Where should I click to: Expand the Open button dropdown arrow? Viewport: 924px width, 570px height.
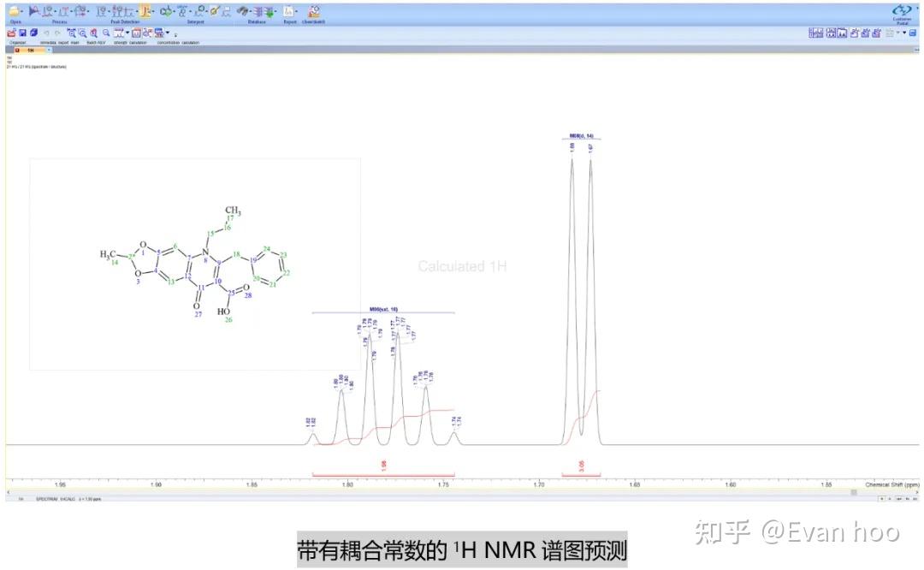pyautogui.click(x=21, y=12)
